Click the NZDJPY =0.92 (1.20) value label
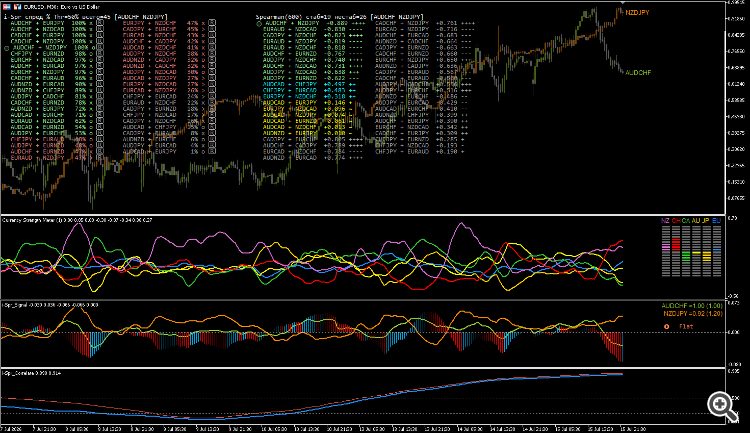The height and width of the screenshot is (433, 750). click(x=693, y=314)
